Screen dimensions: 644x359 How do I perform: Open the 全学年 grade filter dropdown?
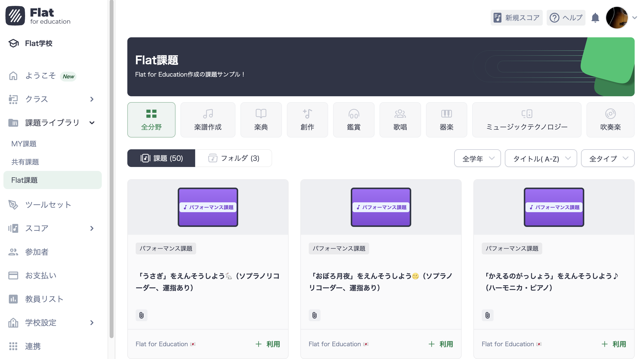click(x=477, y=158)
